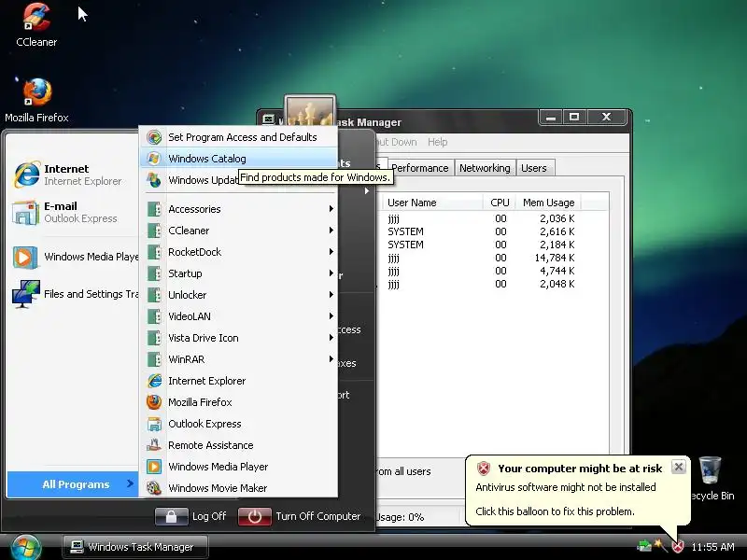Click Internet Explorer icon in All Programs list
This screenshot has width=747, height=560.
pyautogui.click(x=153, y=381)
